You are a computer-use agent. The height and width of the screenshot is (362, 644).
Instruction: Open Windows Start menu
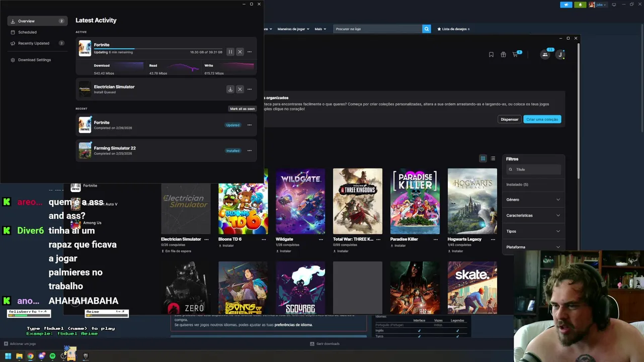click(8, 356)
